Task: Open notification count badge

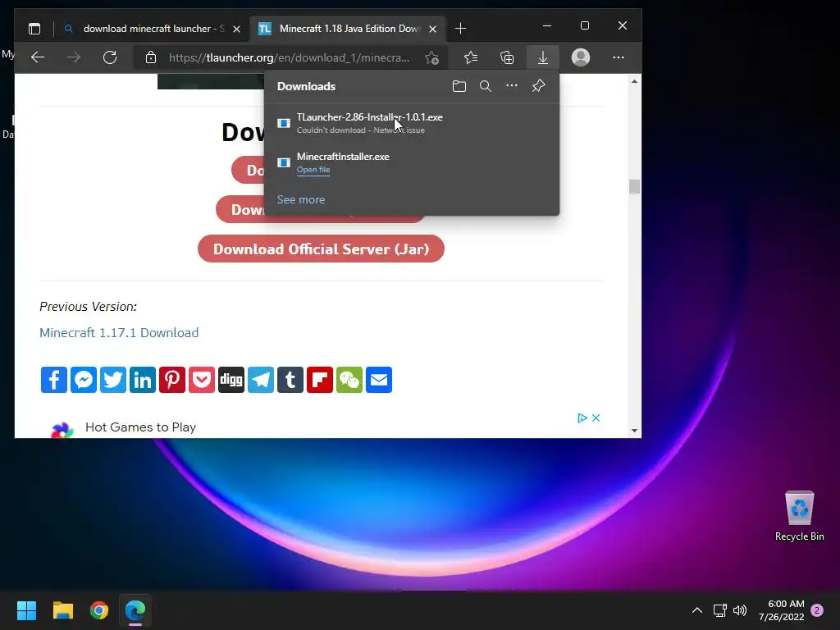Action: tap(817, 610)
